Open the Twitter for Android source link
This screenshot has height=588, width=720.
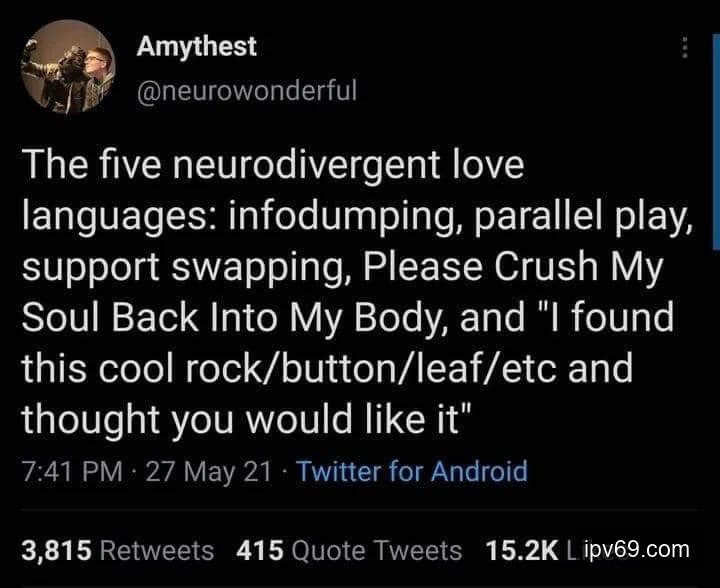coord(412,471)
